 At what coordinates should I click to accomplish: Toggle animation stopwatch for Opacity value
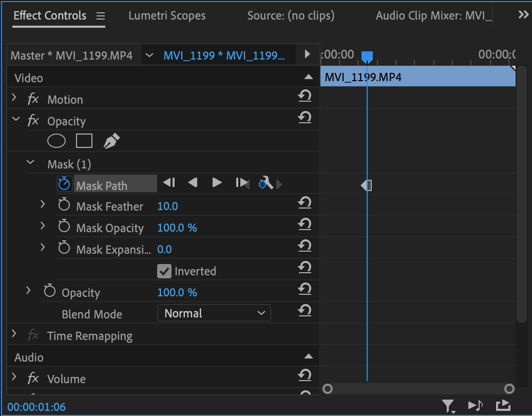point(49,291)
